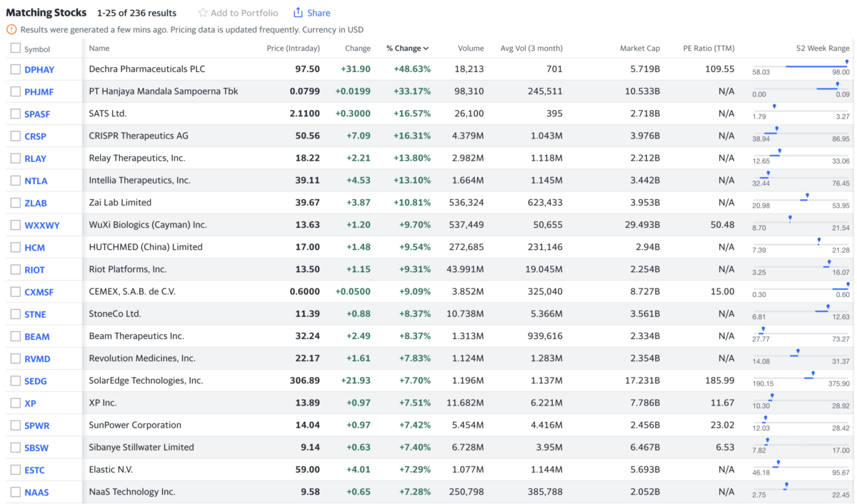Click the Matching Stocks heading
857x504 pixels.
(x=46, y=13)
